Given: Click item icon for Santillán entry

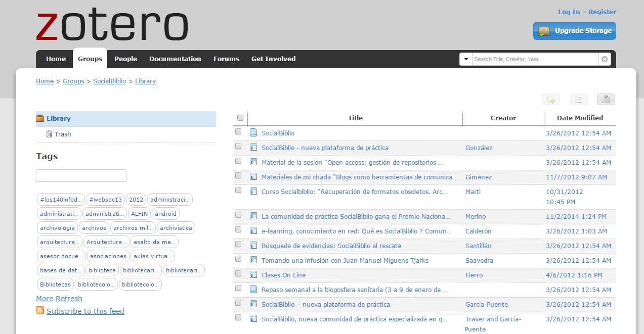Looking at the screenshot, I should pyautogui.click(x=253, y=246).
